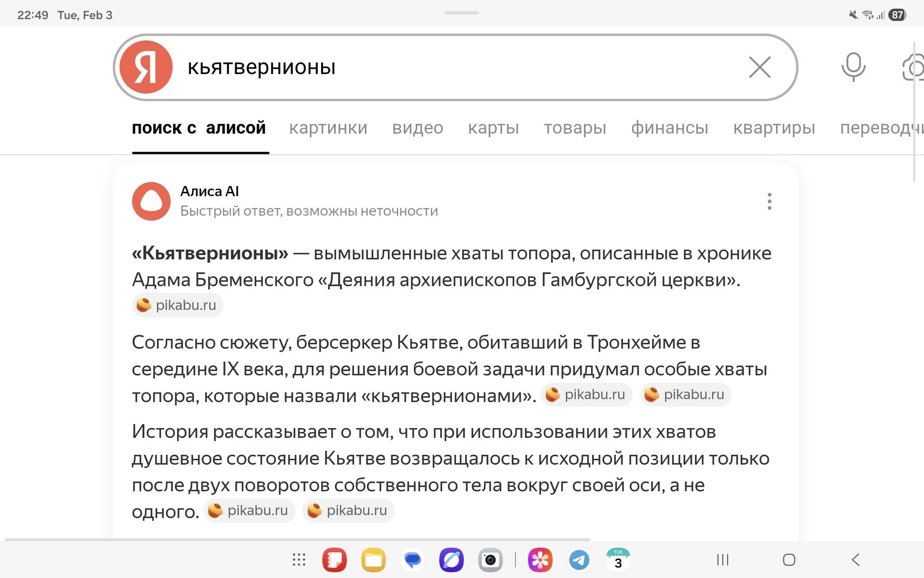Clear the search query with X

coord(760,67)
